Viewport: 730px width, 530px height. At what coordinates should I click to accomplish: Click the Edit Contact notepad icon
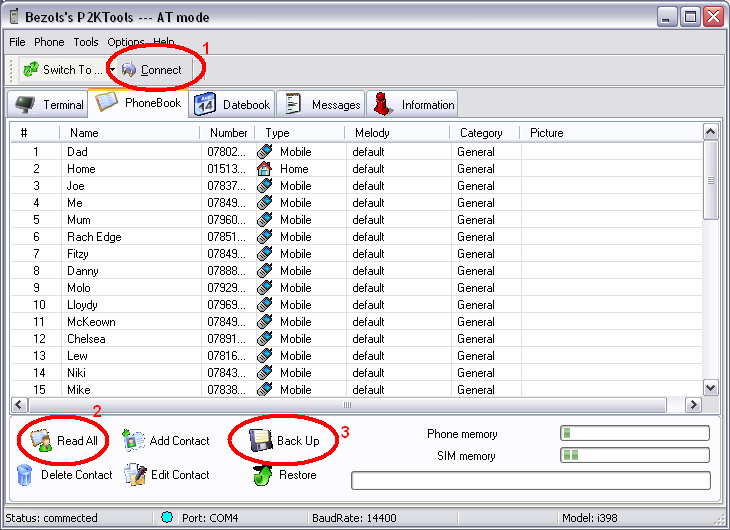(x=135, y=475)
